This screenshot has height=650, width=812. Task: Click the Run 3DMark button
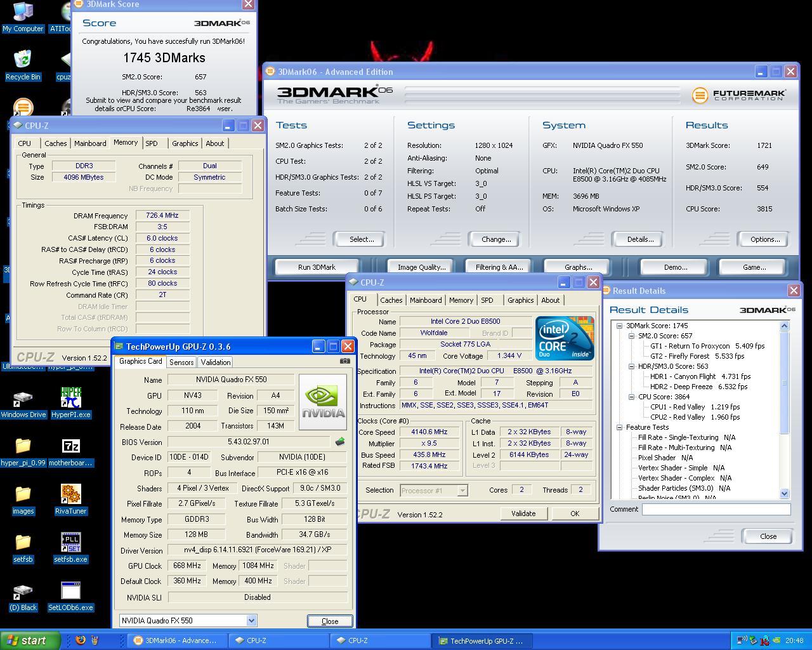pos(317,267)
